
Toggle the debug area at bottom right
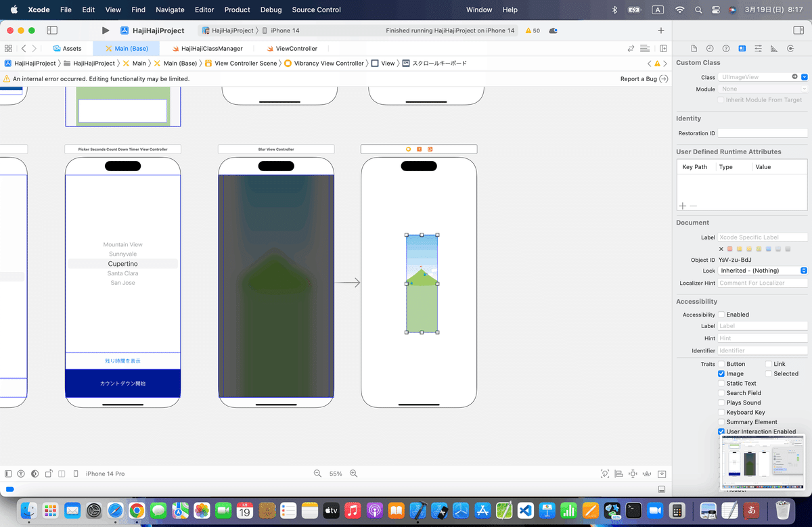(x=661, y=489)
